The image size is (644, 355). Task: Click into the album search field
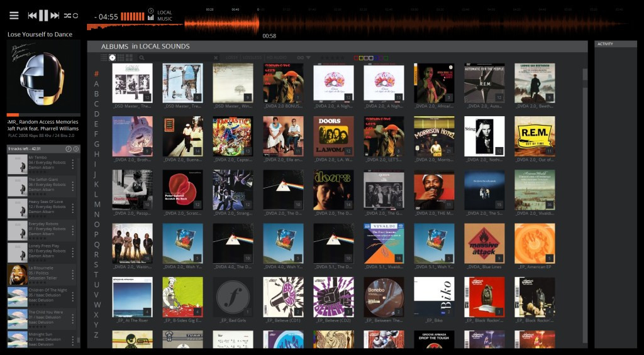179,58
